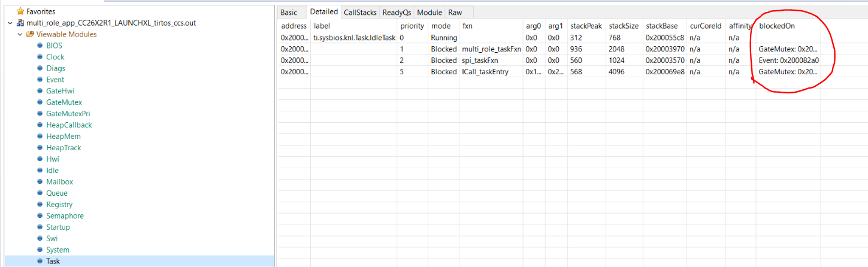This screenshot has height=267, width=868.
Task: Open the Raw tab
Action: (455, 12)
